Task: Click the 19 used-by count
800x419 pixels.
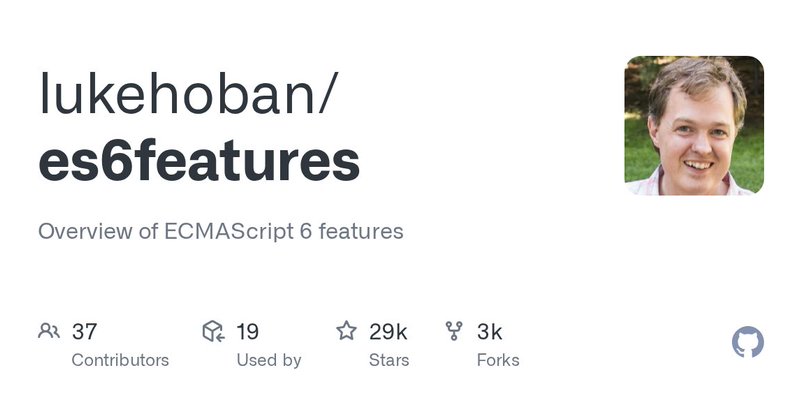Action: [x=247, y=332]
